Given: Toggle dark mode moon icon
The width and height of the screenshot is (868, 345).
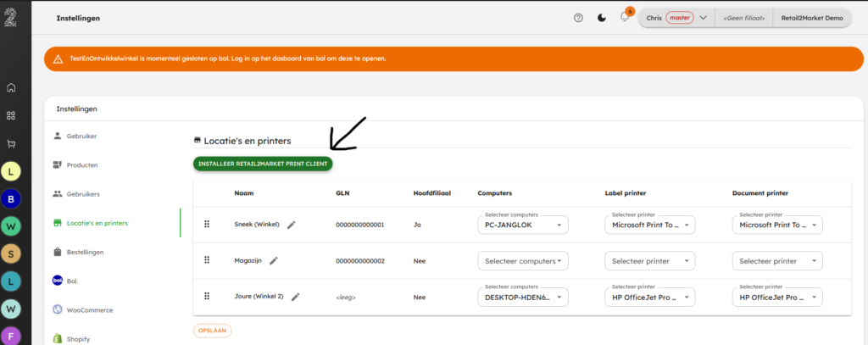Looking at the screenshot, I should [602, 18].
